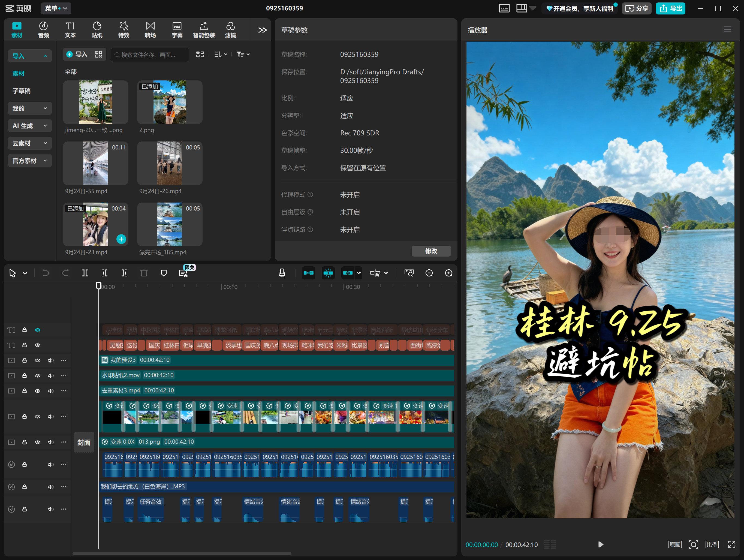The height and width of the screenshot is (560, 744).
Task: Zoom out the timeline with the minus icon
Action: click(429, 273)
